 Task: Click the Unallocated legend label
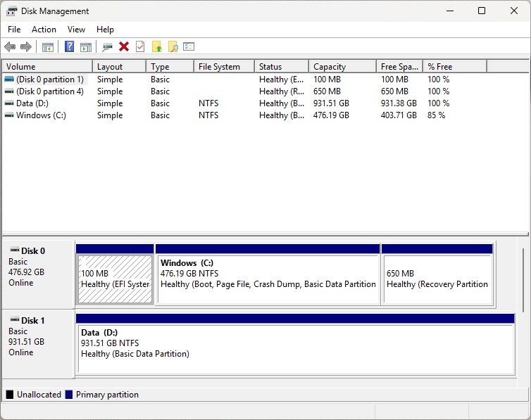pyautogui.click(x=39, y=394)
